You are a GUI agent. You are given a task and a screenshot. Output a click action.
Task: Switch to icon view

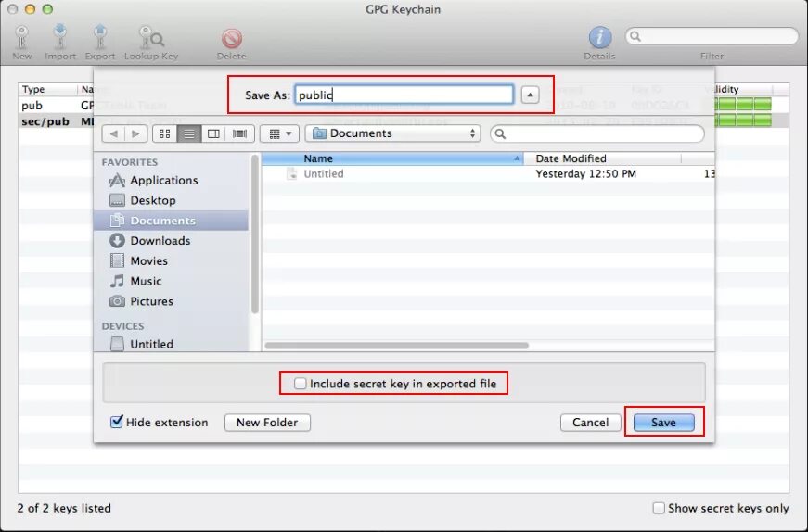(x=165, y=133)
